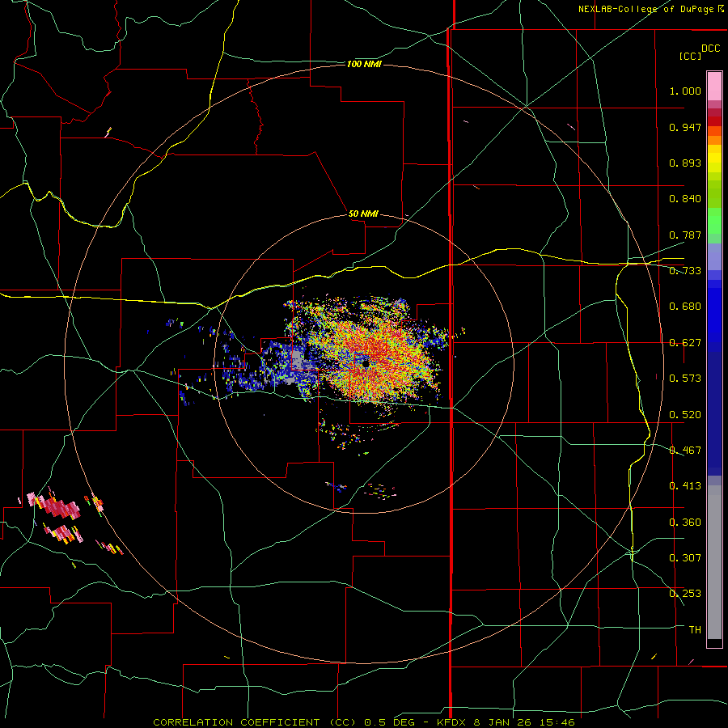Viewport: 728px width, 728px height.
Task: Click the 0.680 legend value
Action: tap(685, 307)
